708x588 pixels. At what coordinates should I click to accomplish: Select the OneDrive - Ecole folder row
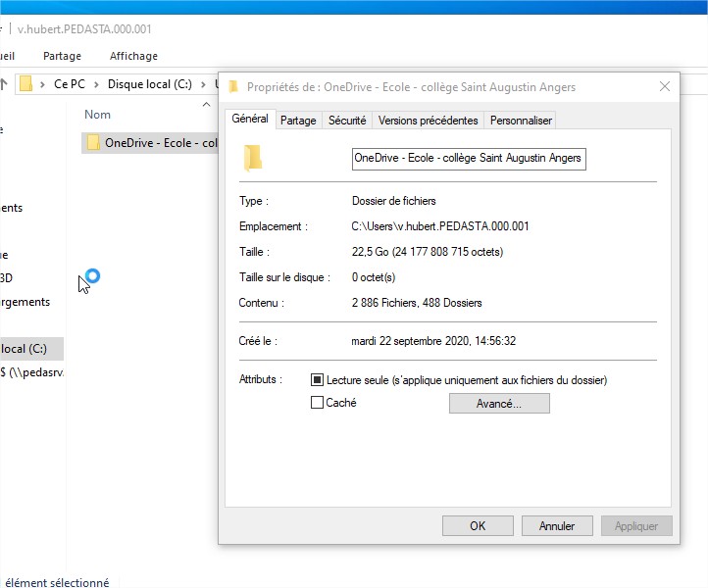click(150, 143)
